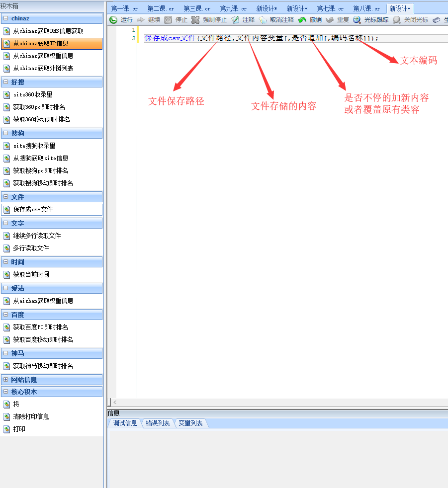Click the 撤销 undo icon
Image resolution: width=448 pixels, height=488 pixels.
(x=302, y=20)
